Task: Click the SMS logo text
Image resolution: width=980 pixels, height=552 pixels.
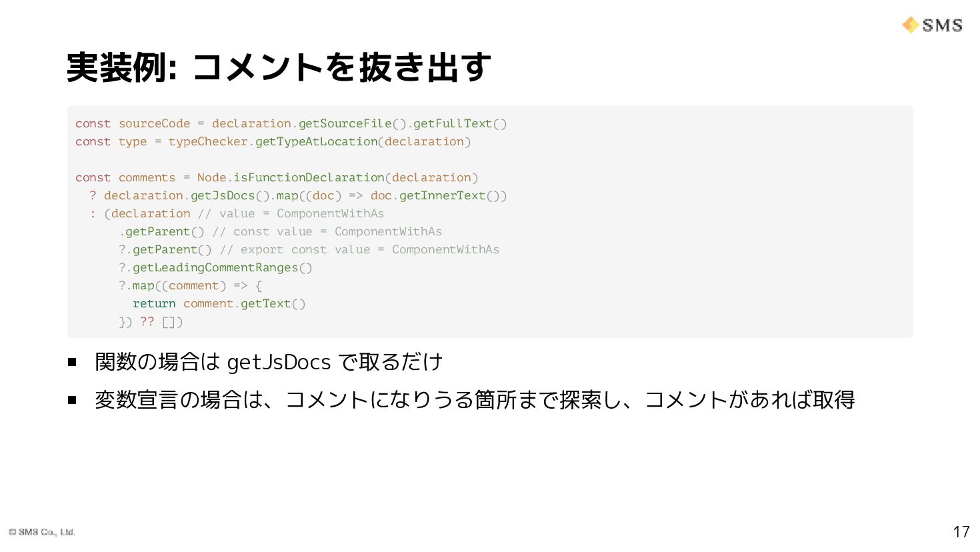Action: 943,25
